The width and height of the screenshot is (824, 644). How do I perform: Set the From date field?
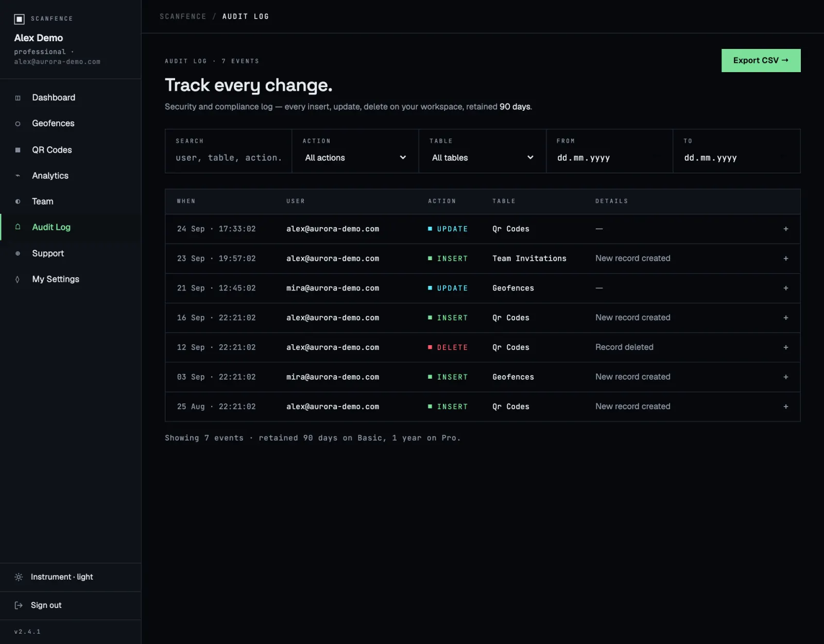609,158
